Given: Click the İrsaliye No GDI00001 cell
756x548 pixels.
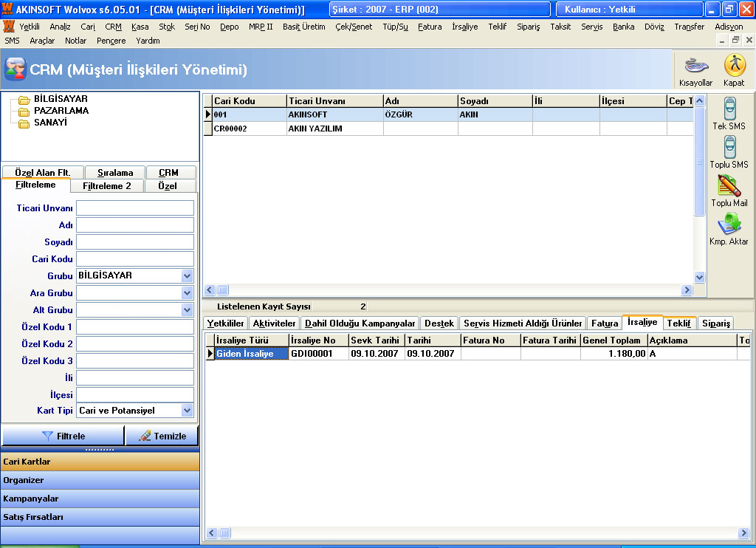Looking at the screenshot, I should (319, 354).
